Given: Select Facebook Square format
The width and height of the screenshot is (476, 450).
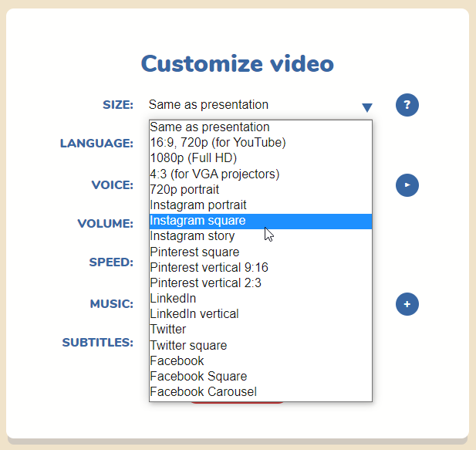Looking at the screenshot, I should (198, 377).
